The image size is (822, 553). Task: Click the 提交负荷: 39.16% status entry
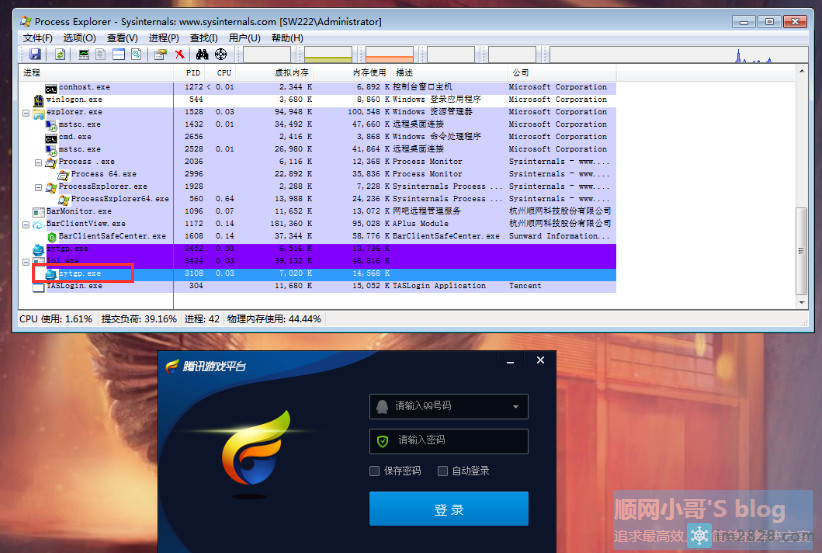pyautogui.click(x=138, y=319)
